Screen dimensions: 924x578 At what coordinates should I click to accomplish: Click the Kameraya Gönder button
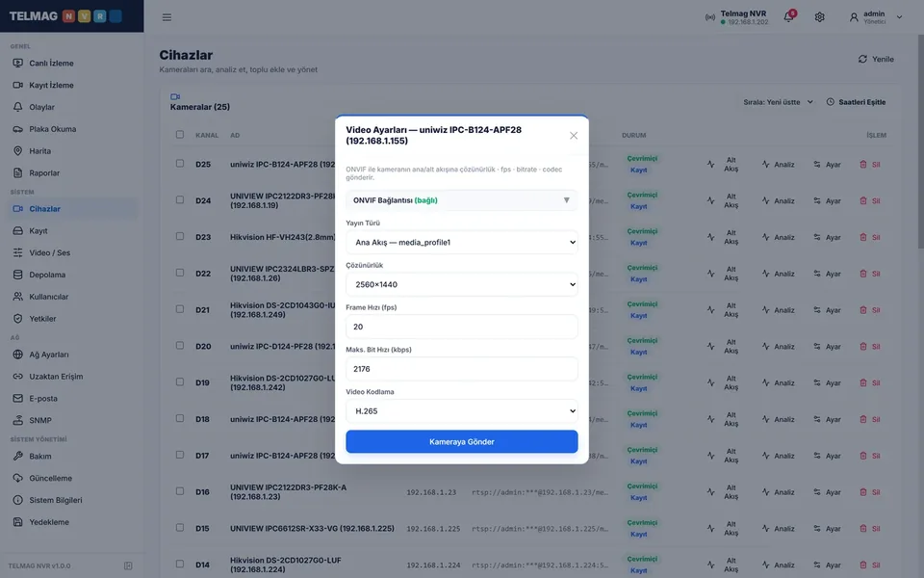pyautogui.click(x=461, y=442)
